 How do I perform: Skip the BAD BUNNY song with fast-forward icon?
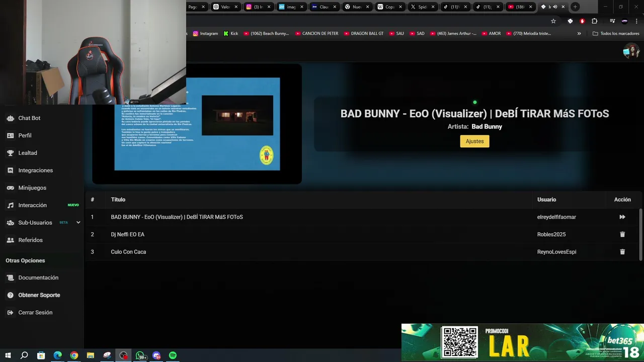click(622, 217)
